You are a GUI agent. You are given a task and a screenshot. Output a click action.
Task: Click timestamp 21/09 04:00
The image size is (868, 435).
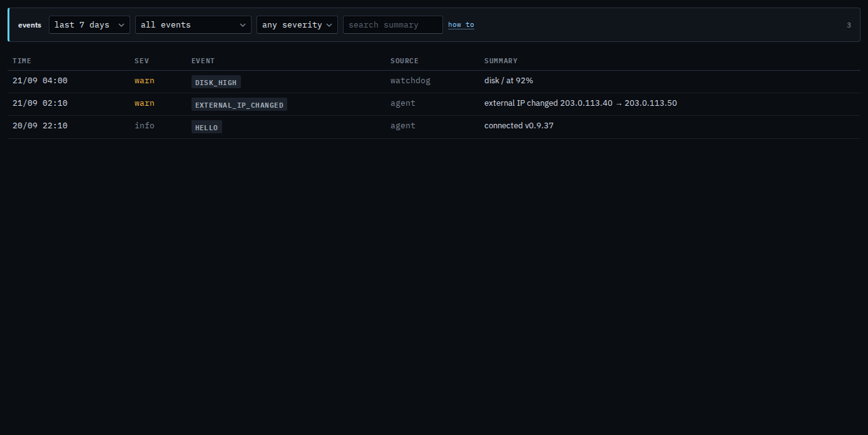point(40,81)
